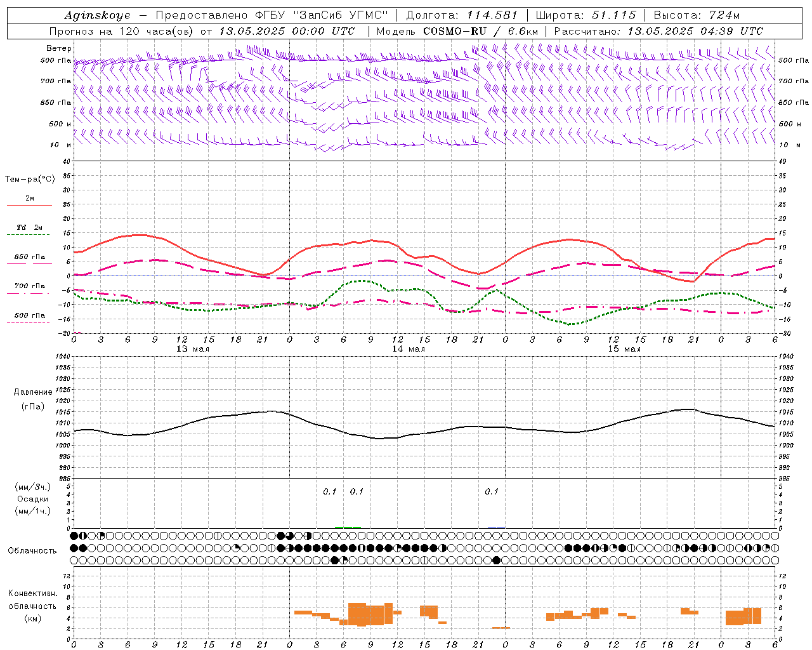Click the 'Конвективн.' convective cloud label

pyautogui.click(x=33, y=594)
